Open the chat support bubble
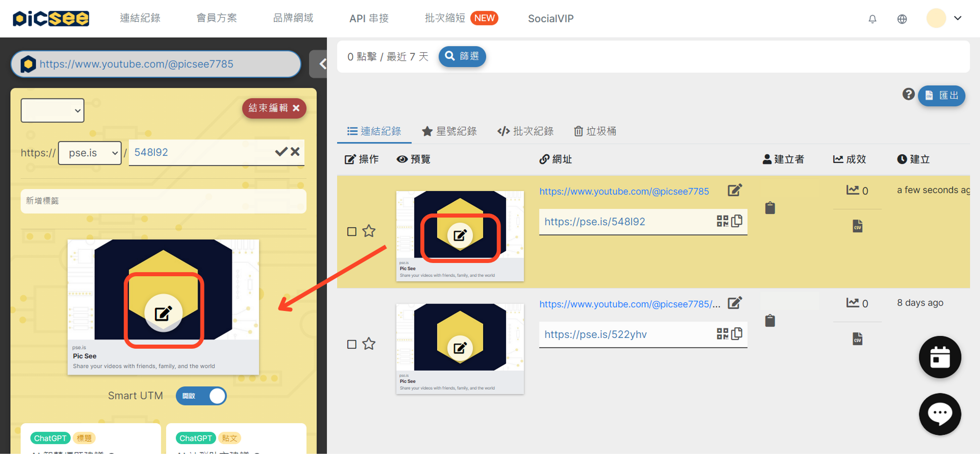Viewport: 980px width, 454px height. [x=939, y=414]
